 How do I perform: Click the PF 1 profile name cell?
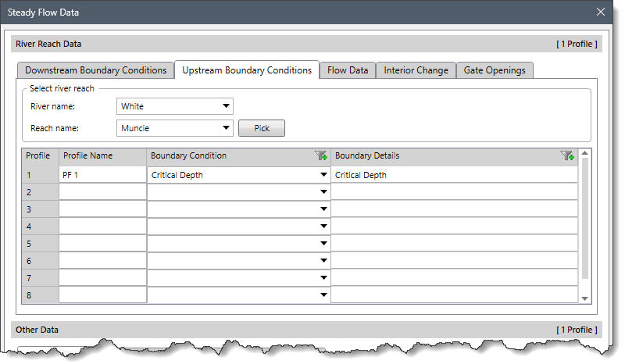tap(102, 175)
